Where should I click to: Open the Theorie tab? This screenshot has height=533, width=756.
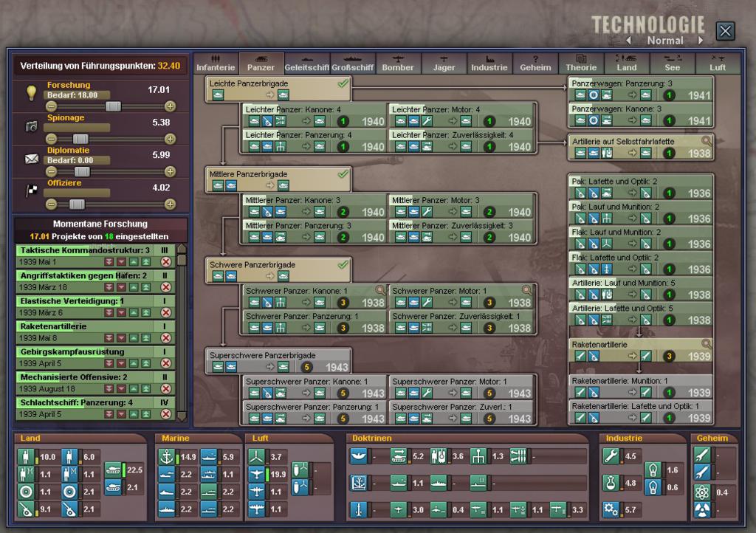[x=581, y=63]
